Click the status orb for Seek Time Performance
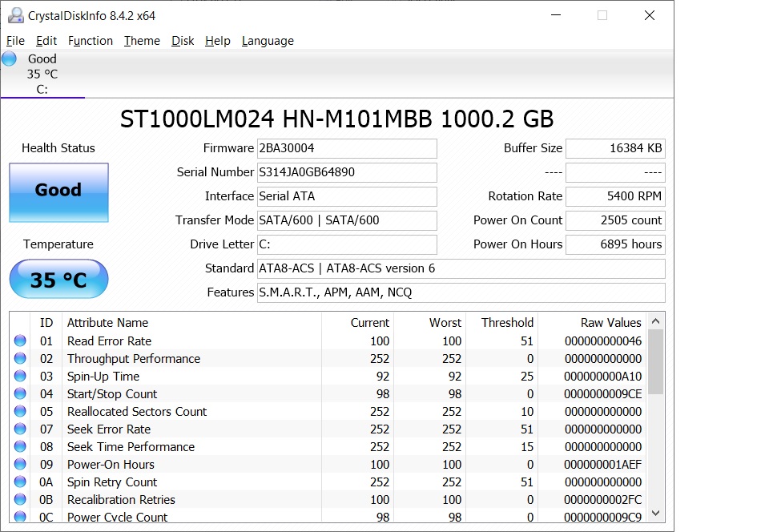The width and height of the screenshot is (769, 532). point(20,446)
